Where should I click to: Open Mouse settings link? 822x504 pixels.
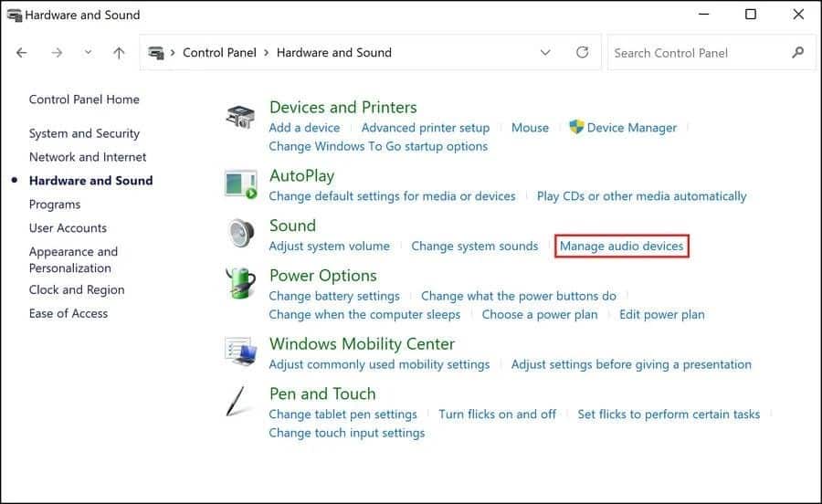(x=530, y=128)
